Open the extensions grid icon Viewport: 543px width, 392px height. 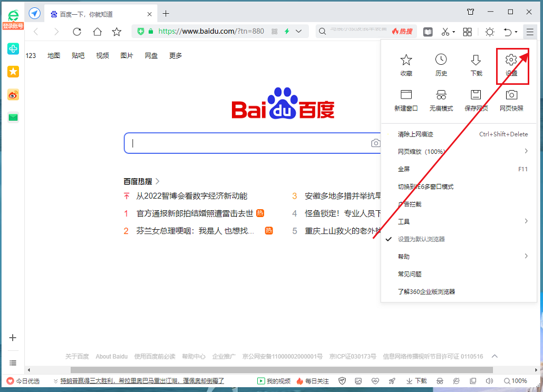click(x=468, y=32)
